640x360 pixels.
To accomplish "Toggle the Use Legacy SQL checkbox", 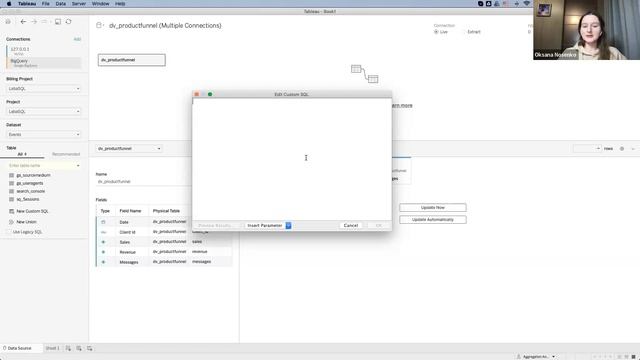I will click(9, 232).
